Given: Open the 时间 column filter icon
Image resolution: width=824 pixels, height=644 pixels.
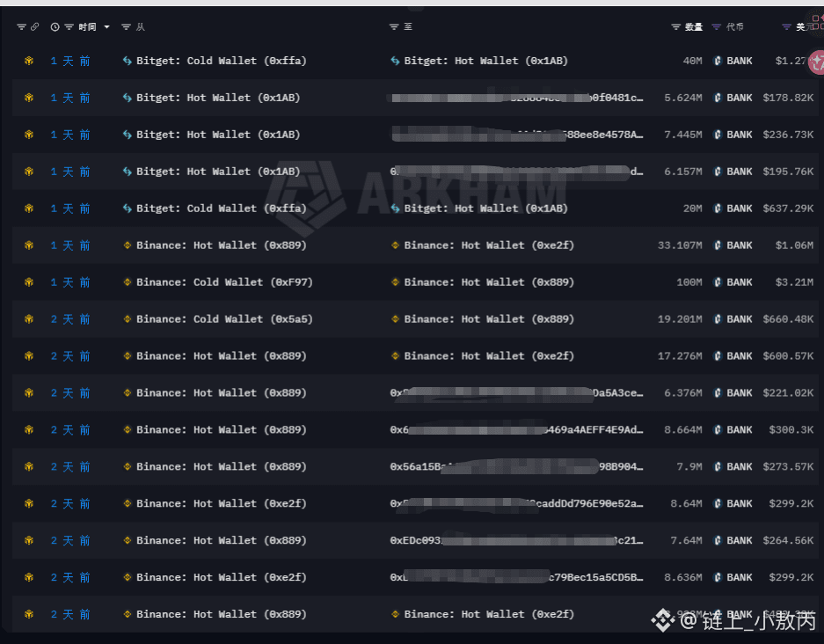Looking at the screenshot, I should [69, 26].
